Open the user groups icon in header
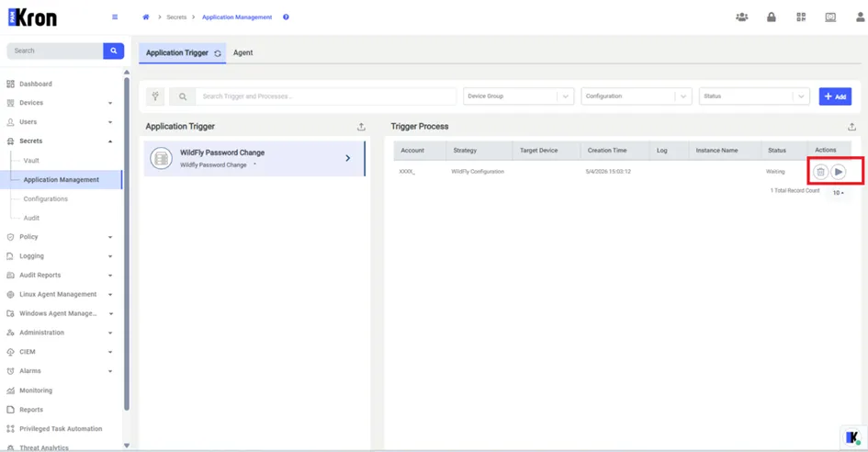The image size is (868, 452). pyautogui.click(x=742, y=17)
